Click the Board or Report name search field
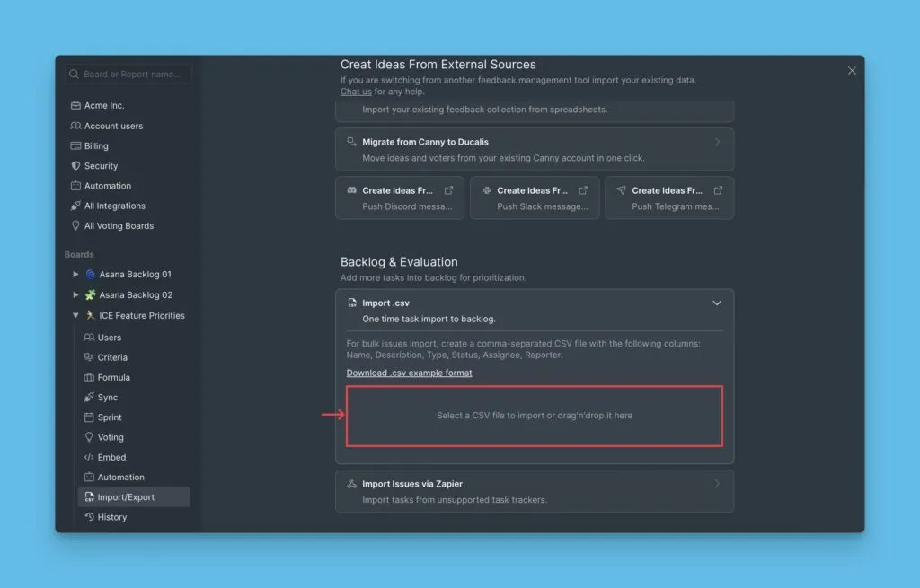Image resolution: width=920 pixels, height=588 pixels. (126, 74)
